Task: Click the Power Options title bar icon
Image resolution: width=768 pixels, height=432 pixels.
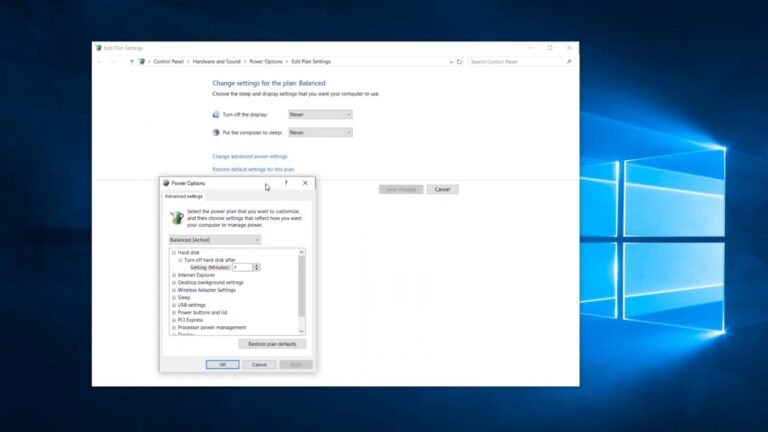Action: (166, 183)
